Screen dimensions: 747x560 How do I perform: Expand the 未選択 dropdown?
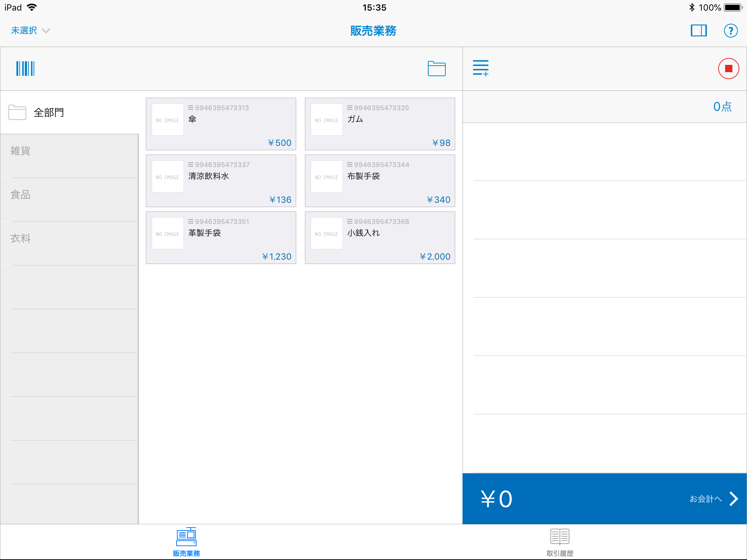click(31, 31)
